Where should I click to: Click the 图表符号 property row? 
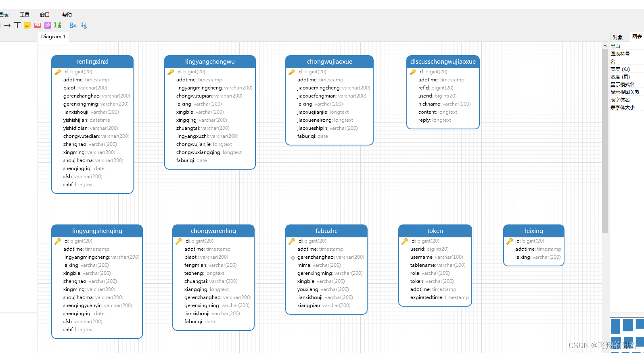[x=627, y=54]
